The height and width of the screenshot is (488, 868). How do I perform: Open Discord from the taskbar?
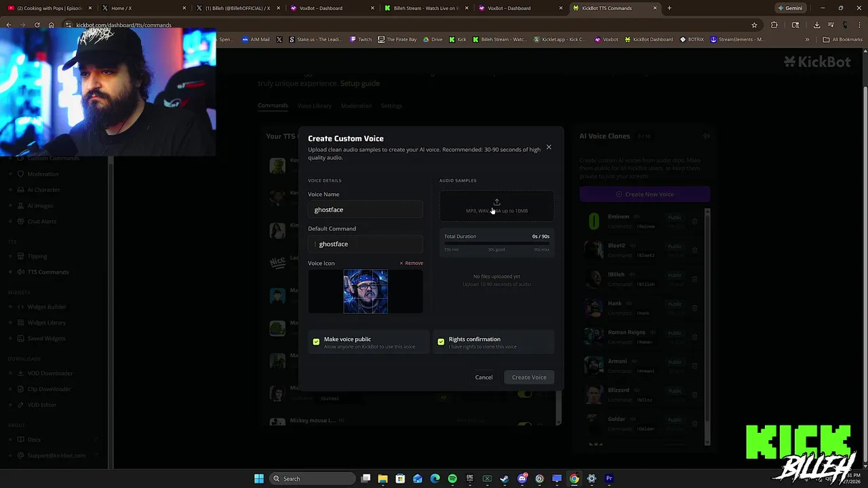tap(522, 479)
